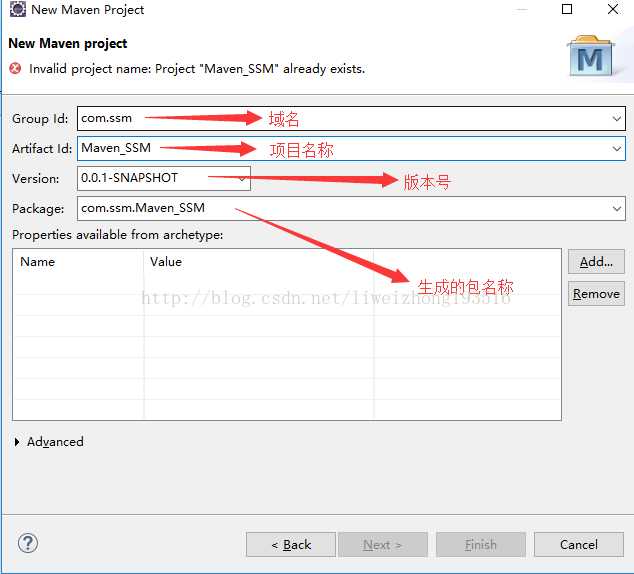Click the Remove button
This screenshot has height=574, width=634.
coord(596,294)
